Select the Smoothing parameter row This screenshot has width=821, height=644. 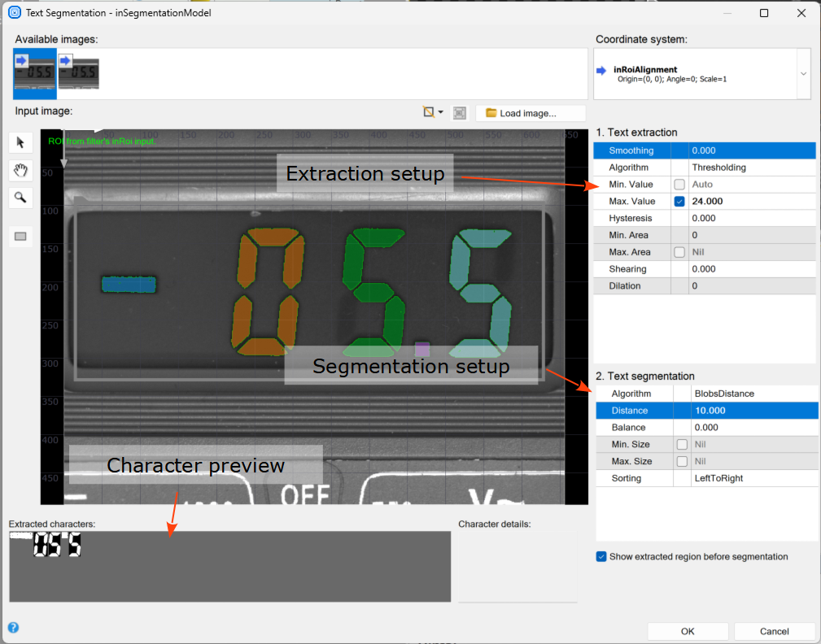pyautogui.click(x=631, y=150)
